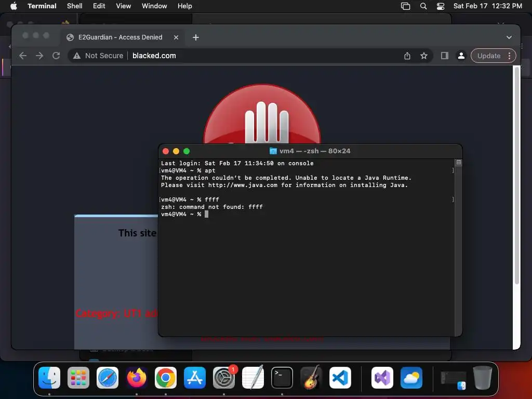
Task: Click the Terminal title folder icon
Action: pos(273,151)
